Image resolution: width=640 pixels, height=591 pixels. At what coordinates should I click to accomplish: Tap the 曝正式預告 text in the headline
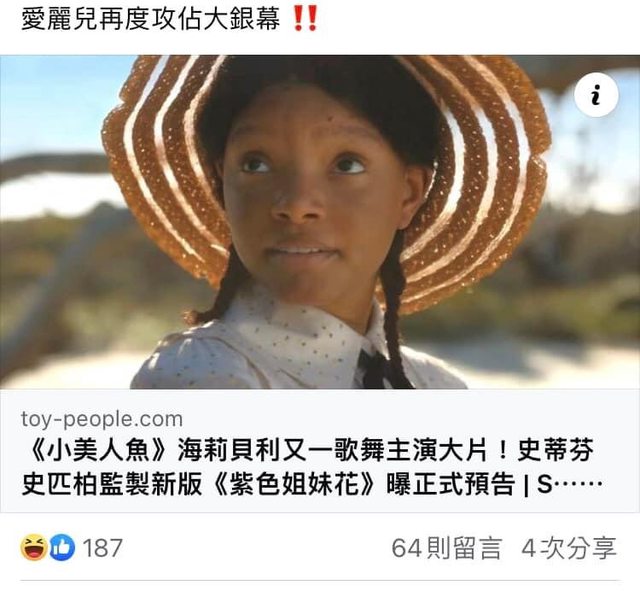tap(450, 484)
